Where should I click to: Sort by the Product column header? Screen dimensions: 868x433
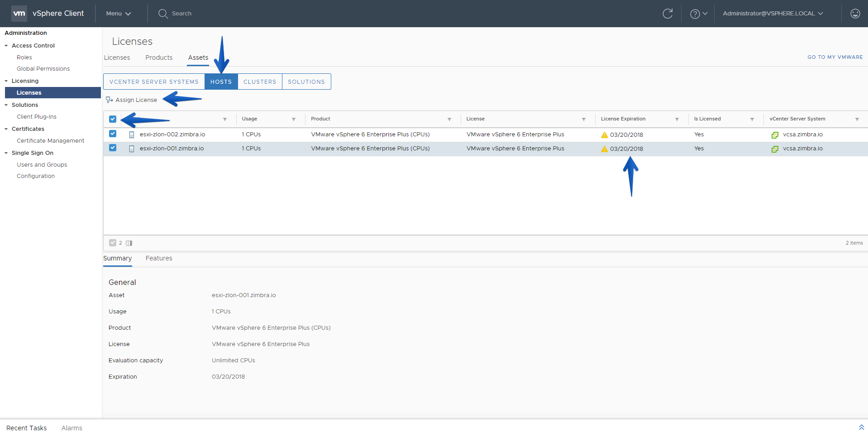(x=320, y=119)
